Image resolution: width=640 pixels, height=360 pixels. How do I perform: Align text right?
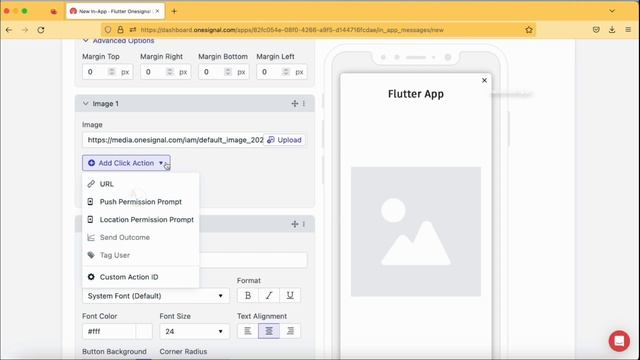[x=290, y=331]
